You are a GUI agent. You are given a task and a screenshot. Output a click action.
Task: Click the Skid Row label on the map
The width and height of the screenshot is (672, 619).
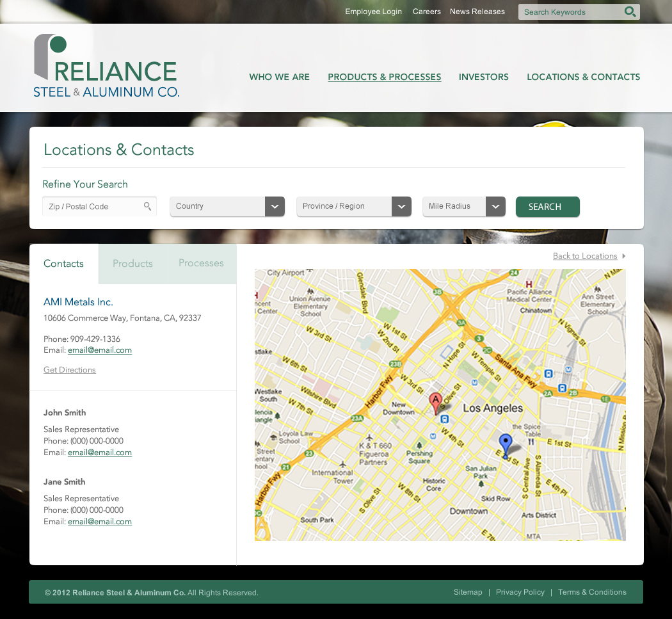(495, 499)
